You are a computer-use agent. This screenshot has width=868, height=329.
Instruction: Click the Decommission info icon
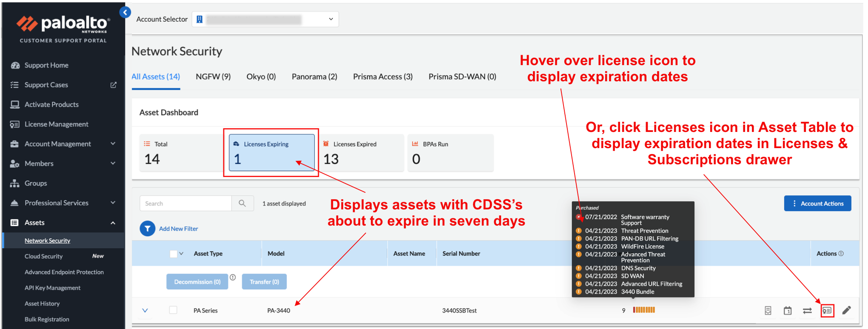[233, 277]
